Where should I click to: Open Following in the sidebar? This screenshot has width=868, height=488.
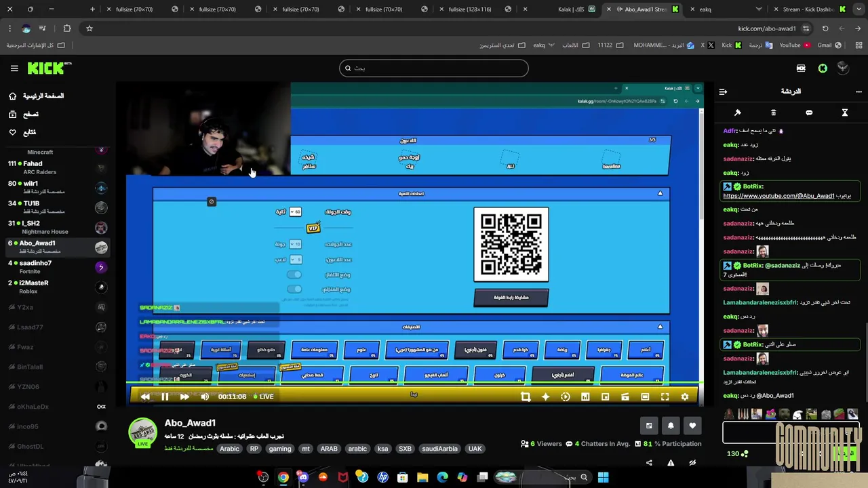pos(22,132)
